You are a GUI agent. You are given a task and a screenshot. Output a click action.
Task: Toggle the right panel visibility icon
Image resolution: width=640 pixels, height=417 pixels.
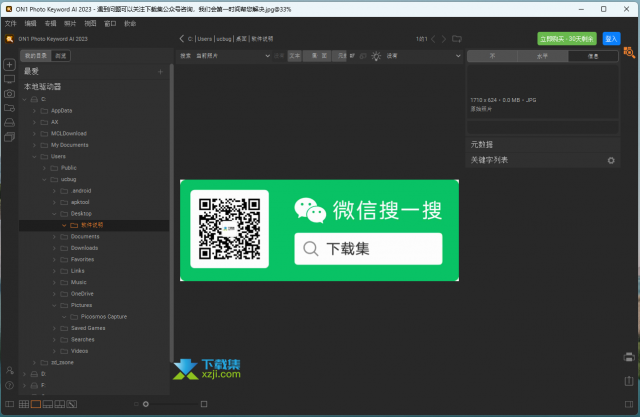pyautogui.click(x=629, y=404)
